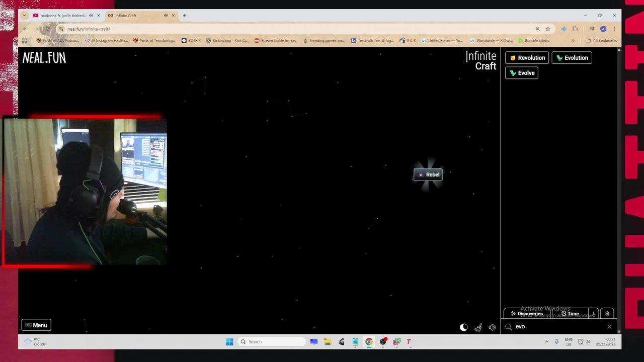Open the 'United States — Yo...' bookmark

point(442,41)
